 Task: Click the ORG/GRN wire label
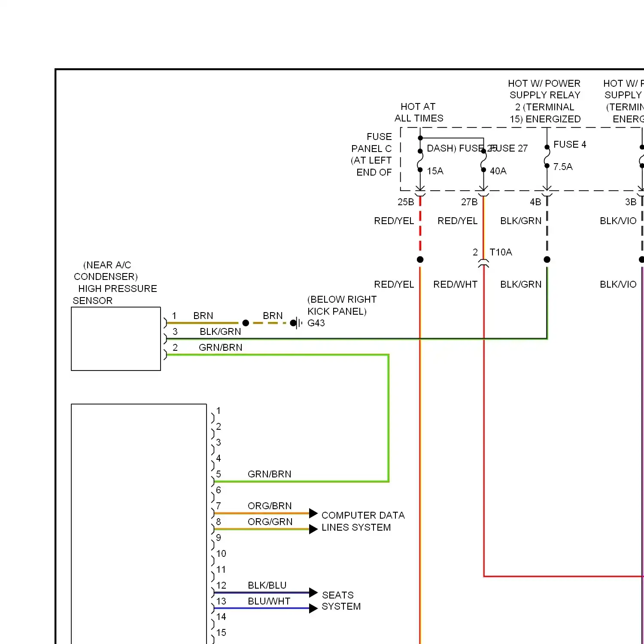point(270,522)
